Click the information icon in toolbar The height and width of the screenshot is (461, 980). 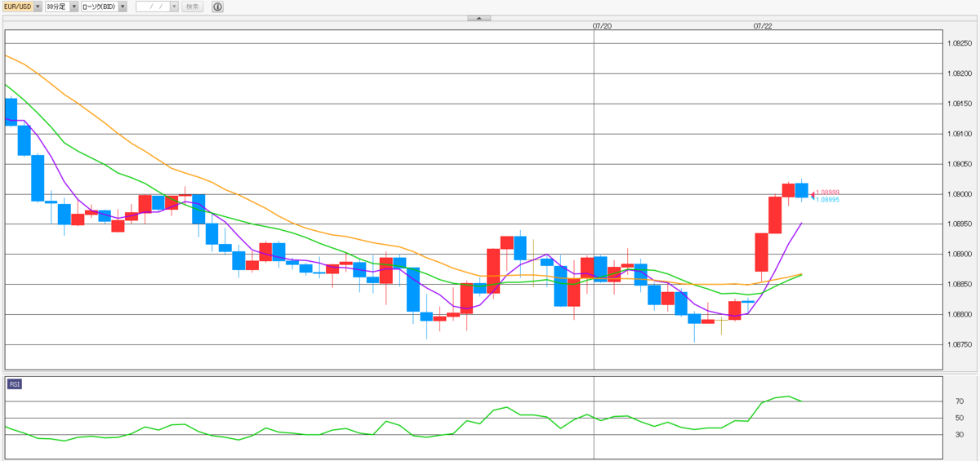217,7
